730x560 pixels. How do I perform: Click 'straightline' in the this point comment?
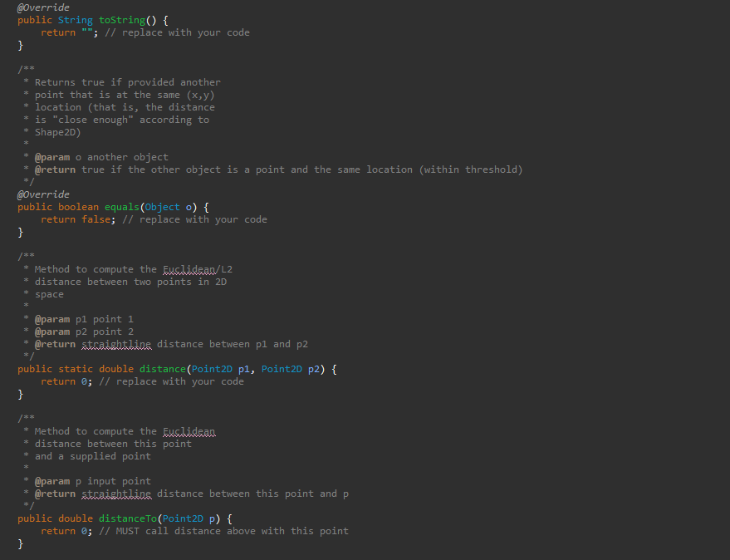[116, 494]
